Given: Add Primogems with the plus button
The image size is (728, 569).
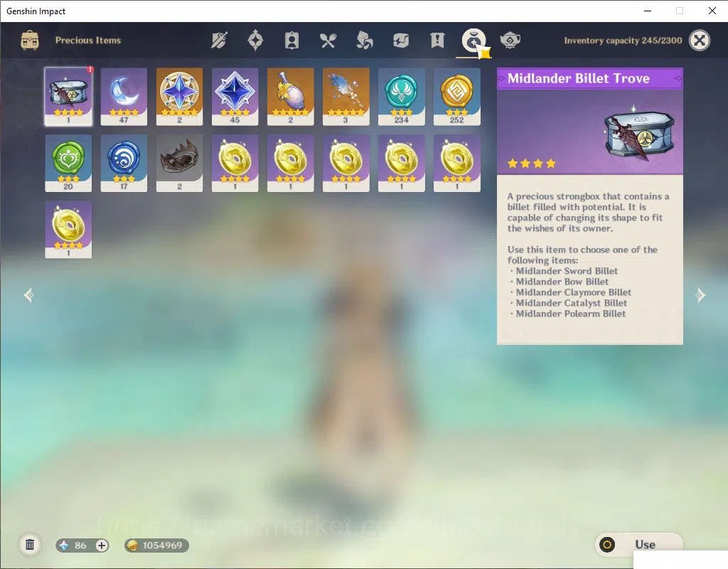Looking at the screenshot, I should pos(102,546).
